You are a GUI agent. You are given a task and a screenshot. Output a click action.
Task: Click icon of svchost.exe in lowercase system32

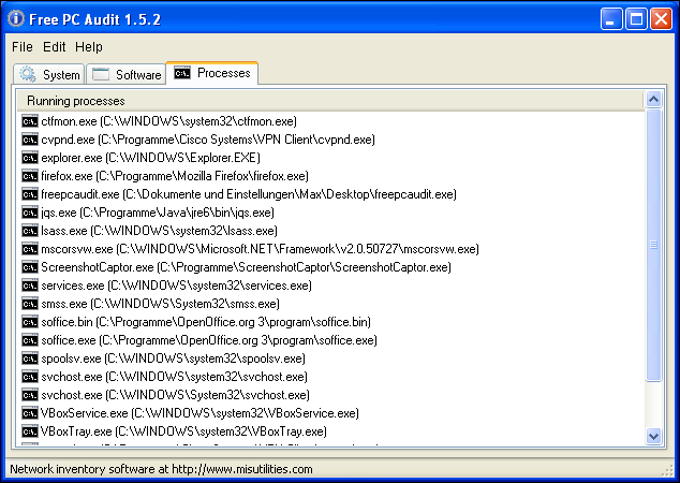click(30, 377)
